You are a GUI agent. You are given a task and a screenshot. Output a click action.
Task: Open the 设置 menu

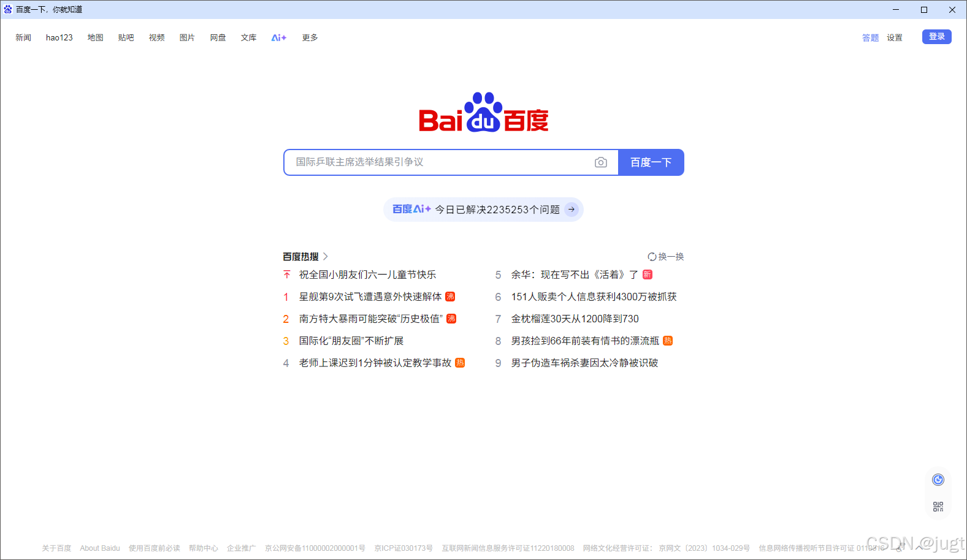[x=895, y=38]
